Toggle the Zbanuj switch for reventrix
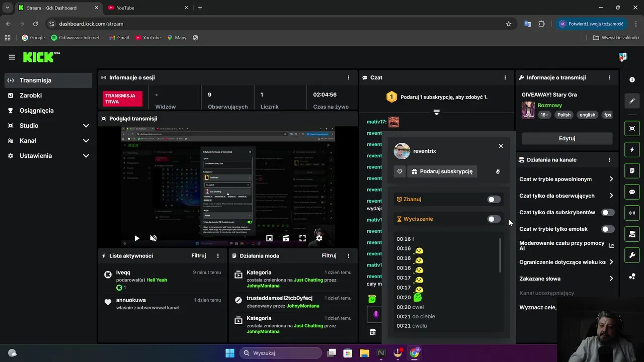This screenshot has width=644, height=362. pyautogui.click(x=494, y=200)
